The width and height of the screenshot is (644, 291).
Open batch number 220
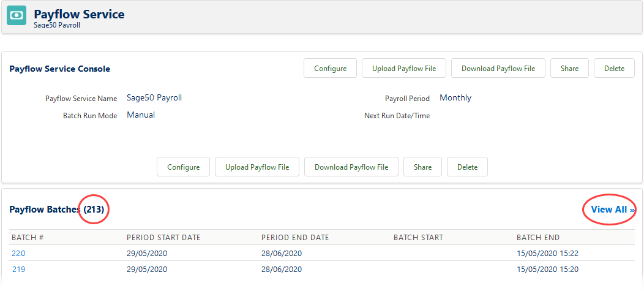(18, 253)
